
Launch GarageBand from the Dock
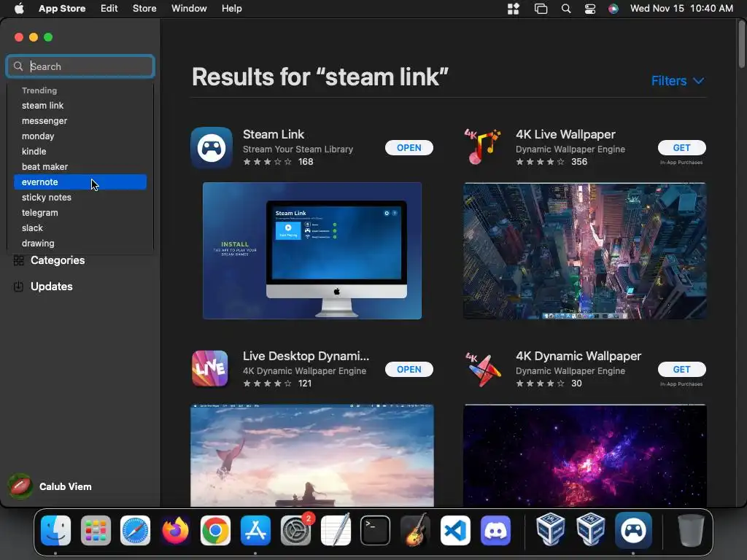(415, 531)
